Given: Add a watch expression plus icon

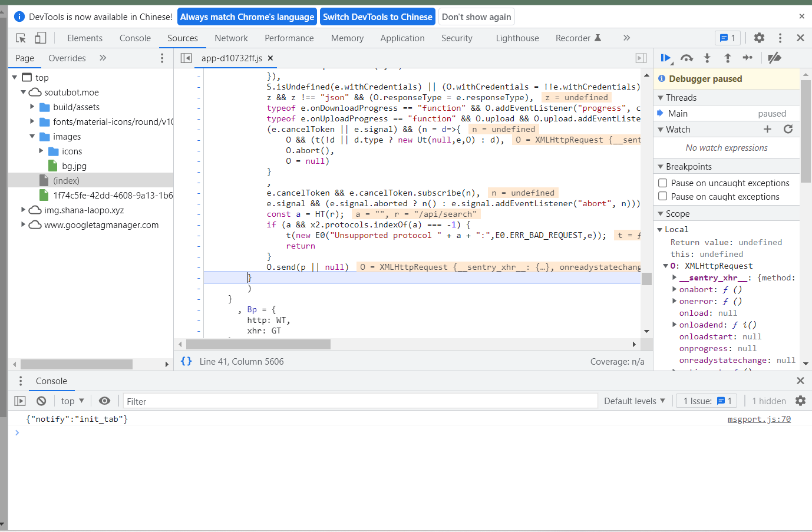Looking at the screenshot, I should tap(767, 129).
